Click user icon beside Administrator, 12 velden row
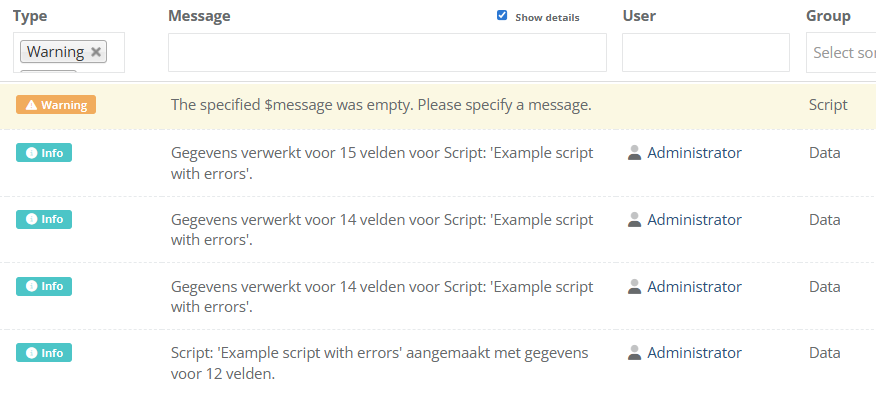The height and width of the screenshot is (410, 876). (634, 353)
